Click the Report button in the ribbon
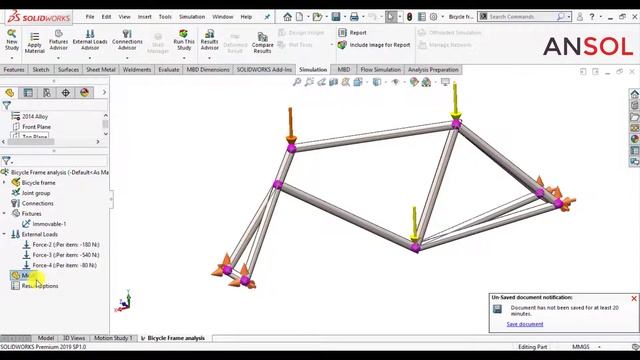Image resolution: width=640 pixels, height=360 pixels. click(352, 32)
